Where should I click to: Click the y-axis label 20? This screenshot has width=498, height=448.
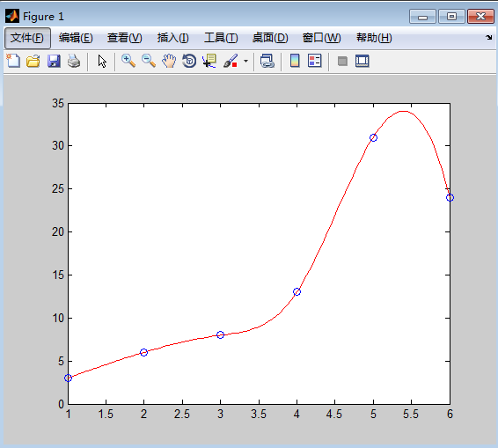tap(58, 232)
